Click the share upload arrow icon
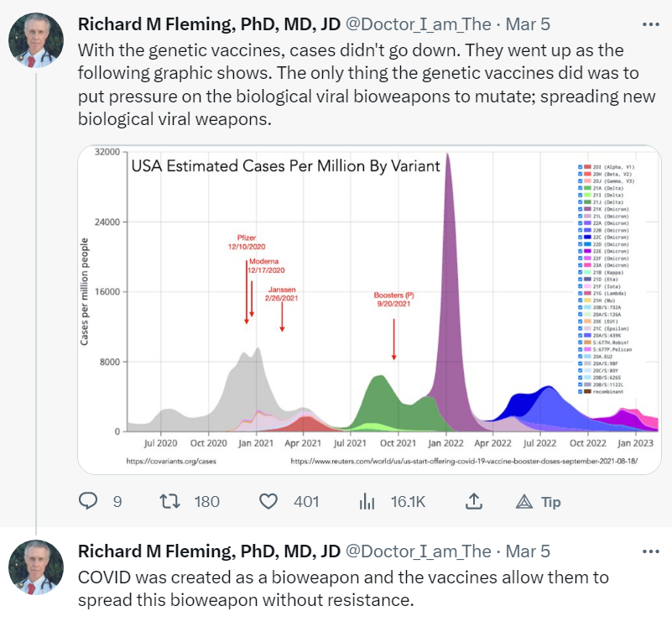The image size is (672, 627). coord(473,501)
